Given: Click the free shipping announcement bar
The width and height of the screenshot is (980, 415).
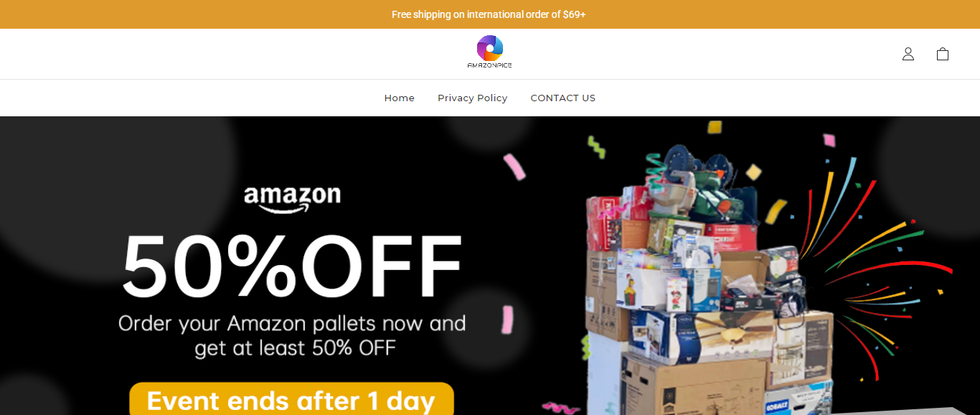Looking at the screenshot, I should coord(490,14).
